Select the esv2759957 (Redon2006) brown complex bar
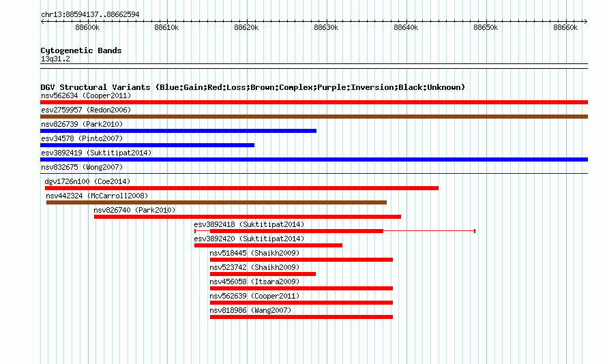The width and height of the screenshot is (607, 364). pos(314,117)
